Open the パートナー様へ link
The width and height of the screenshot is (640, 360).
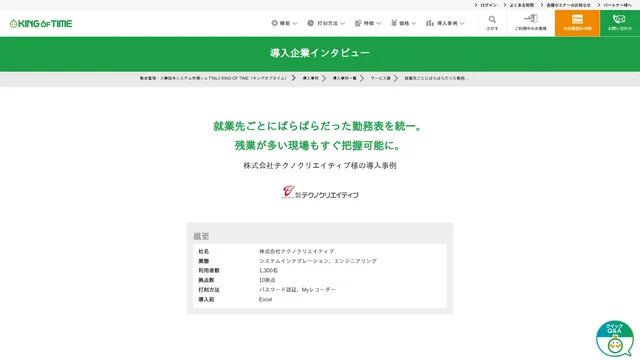coord(618,5)
